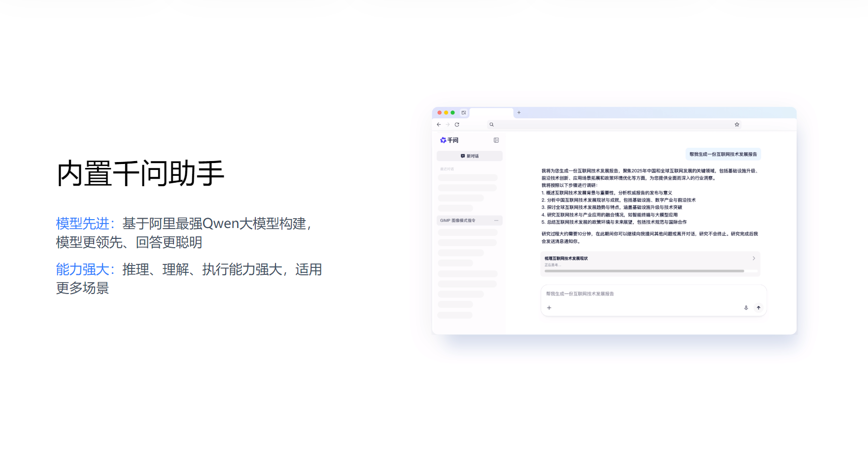Screen dimensions: 868x459
Task: Click the browser address bar field
Action: click(x=611, y=125)
